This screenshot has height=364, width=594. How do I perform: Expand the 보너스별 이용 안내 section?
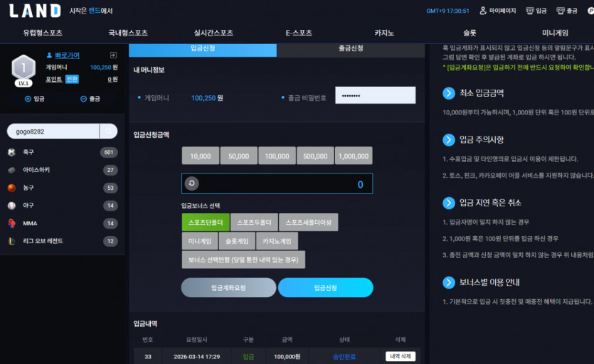click(x=449, y=282)
